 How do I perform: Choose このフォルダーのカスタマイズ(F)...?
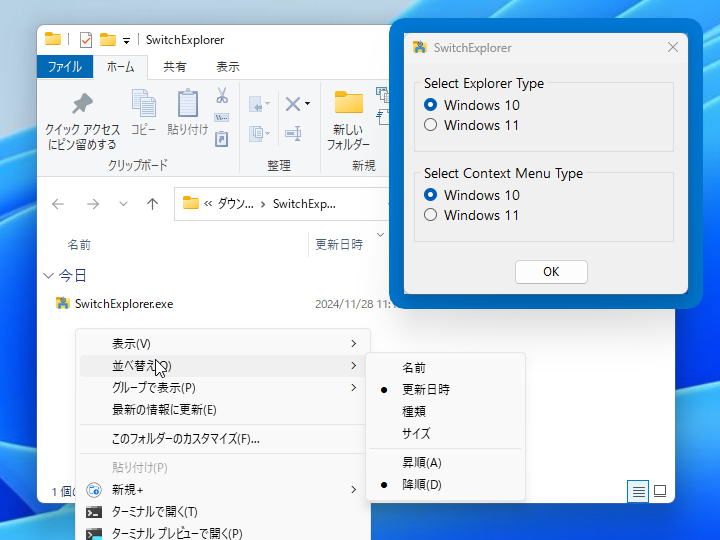pos(223,439)
